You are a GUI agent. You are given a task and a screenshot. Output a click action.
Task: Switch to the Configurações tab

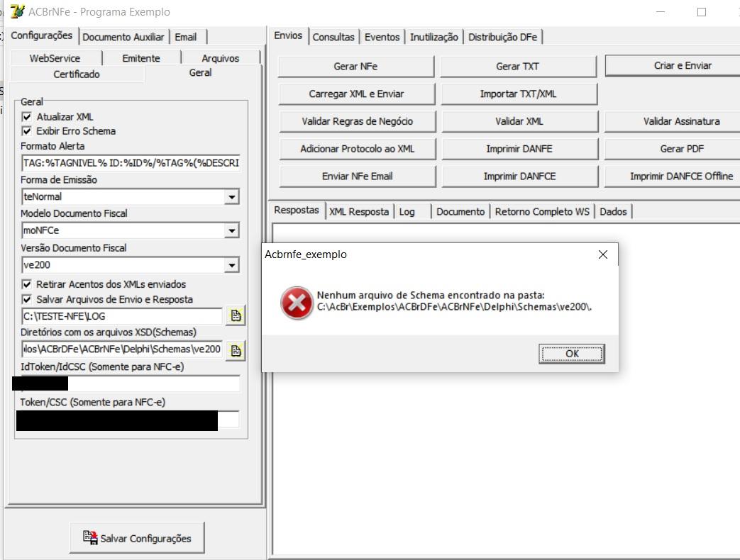[42, 36]
